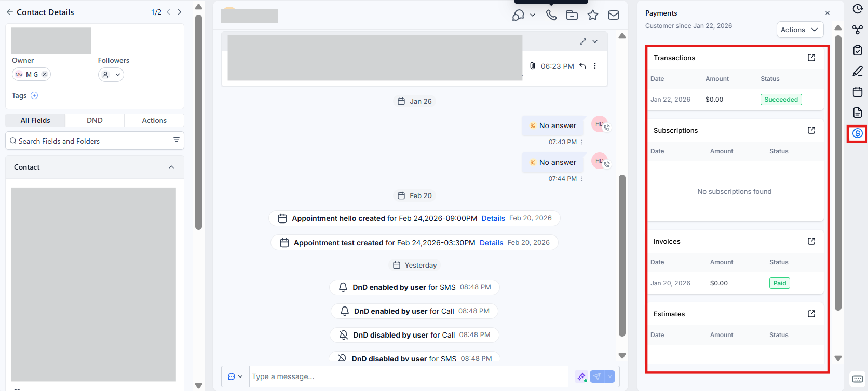
Task: Click the reply arrow on email message
Action: click(582, 66)
